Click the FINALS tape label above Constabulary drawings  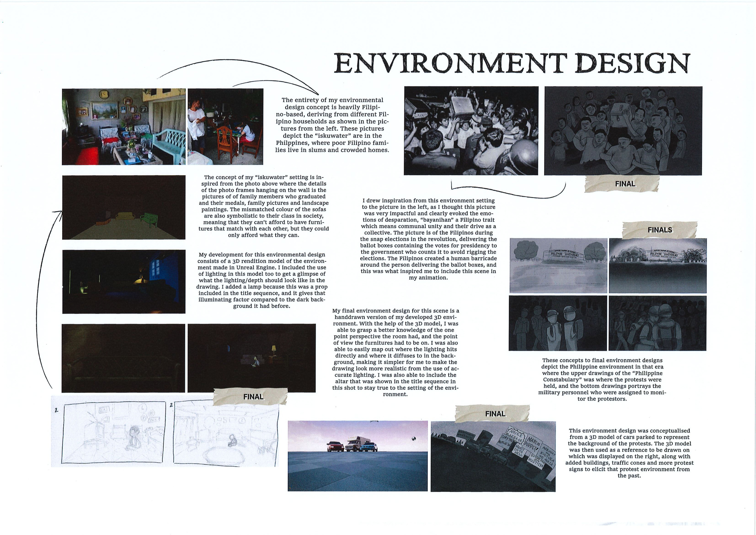pyautogui.click(x=660, y=230)
